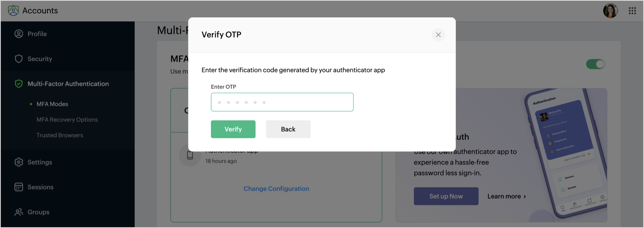This screenshot has width=644, height=228.
Task: Open the MFA Modes submenu item
Action: point(52,104)
